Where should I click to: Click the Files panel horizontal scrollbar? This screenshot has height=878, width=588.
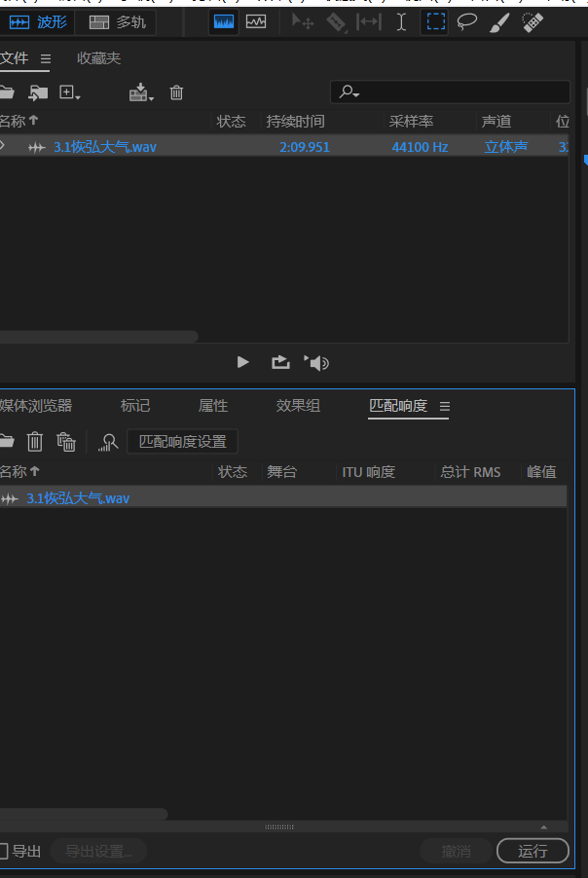coord(98,336)
